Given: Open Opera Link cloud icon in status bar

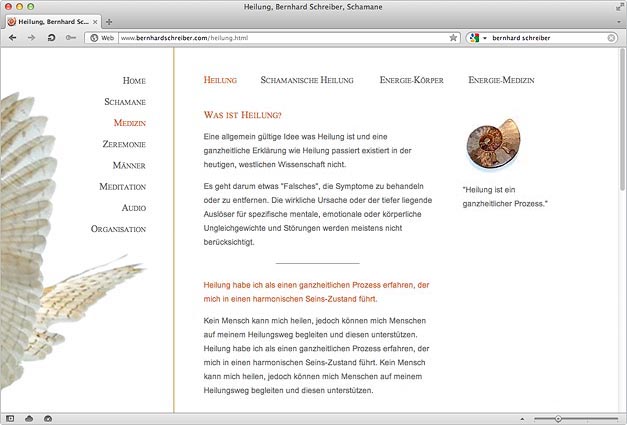Looking at the screenshot, I should [29, 419].
